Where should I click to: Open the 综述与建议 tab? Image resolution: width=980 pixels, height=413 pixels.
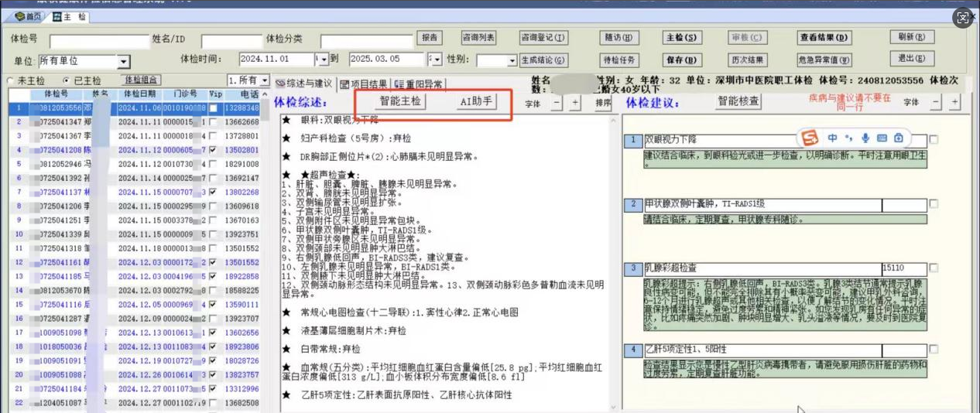click(x=303, y=84)
